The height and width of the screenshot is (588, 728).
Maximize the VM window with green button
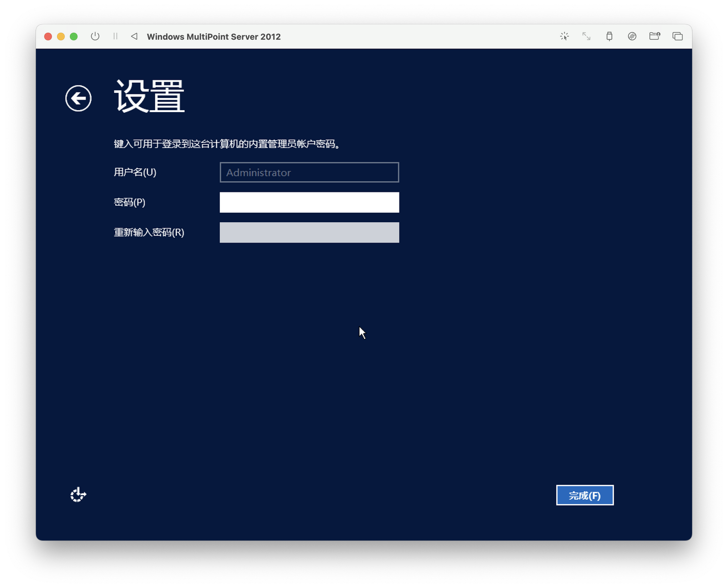click(x=74, y=36)
